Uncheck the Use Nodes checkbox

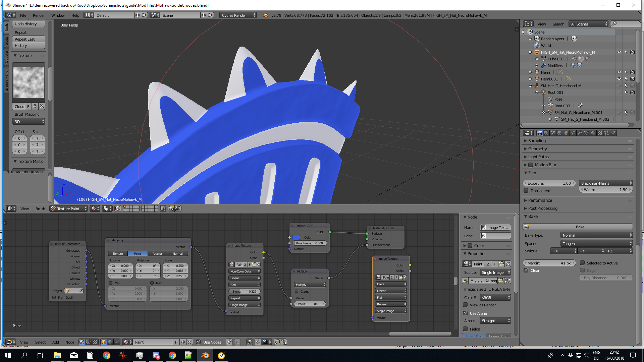tap(199, 342)
